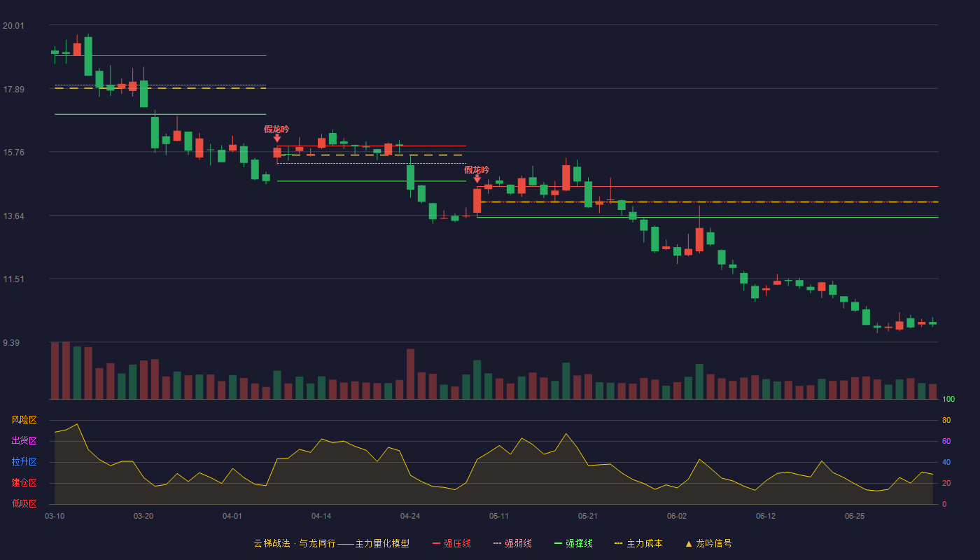
Task: Click the 04-14 date label
Action: click(321, 516)
